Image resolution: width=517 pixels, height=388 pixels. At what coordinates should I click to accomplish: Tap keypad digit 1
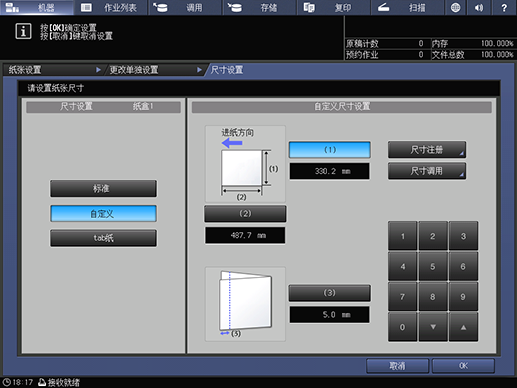click(x=403, y=236)
